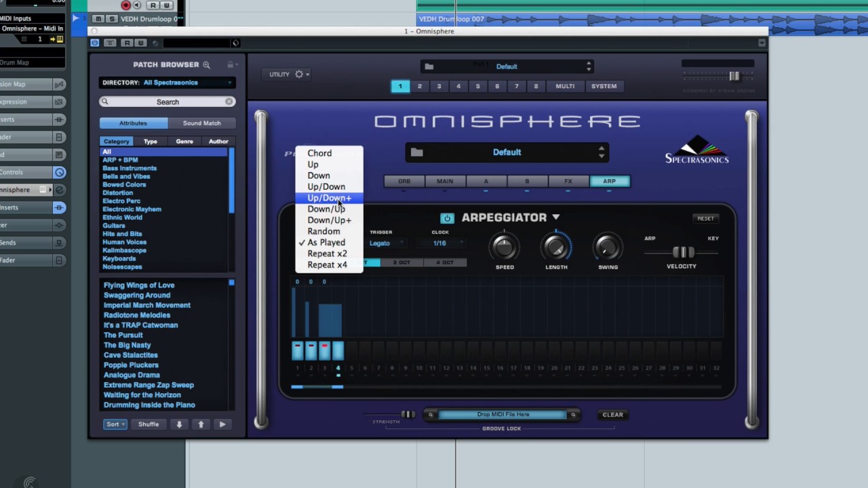Viewport: 868px width, 488px height.
Task: Click the patch browser lock icon
Action: (x=230, y=65)
